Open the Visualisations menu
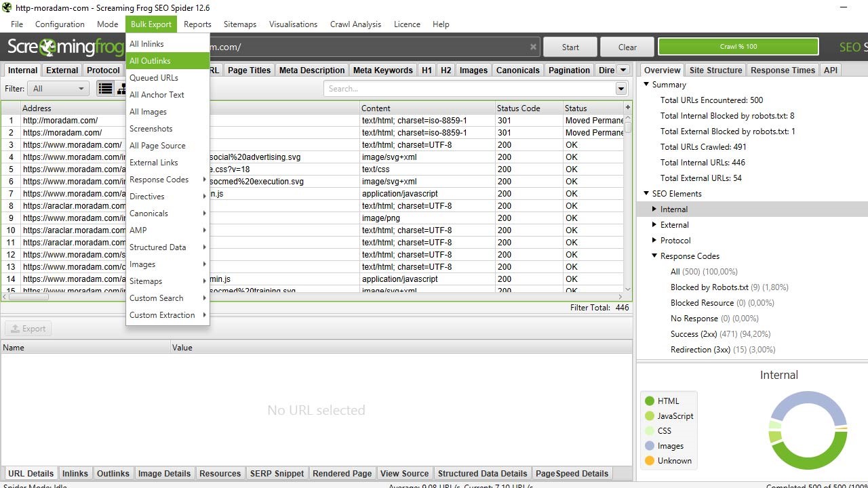This screenshot has width=868, height=488. (293, 24)
